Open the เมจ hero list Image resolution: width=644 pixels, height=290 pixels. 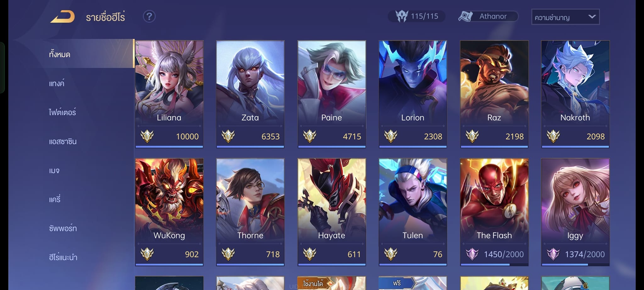point(54,171)
